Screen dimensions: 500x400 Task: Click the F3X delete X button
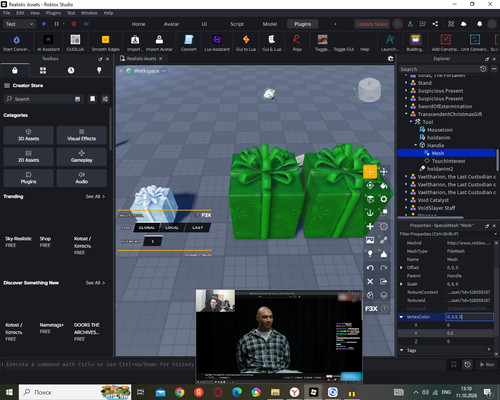pyautogui.click(x=370, y=281)
